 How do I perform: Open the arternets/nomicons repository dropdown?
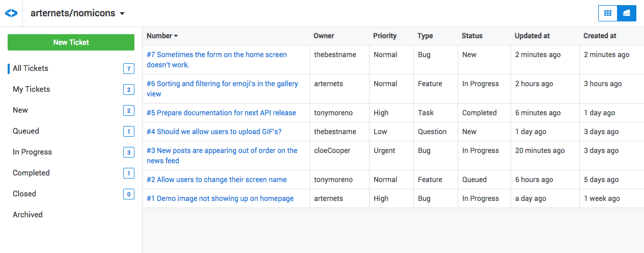tap(77, 13)
